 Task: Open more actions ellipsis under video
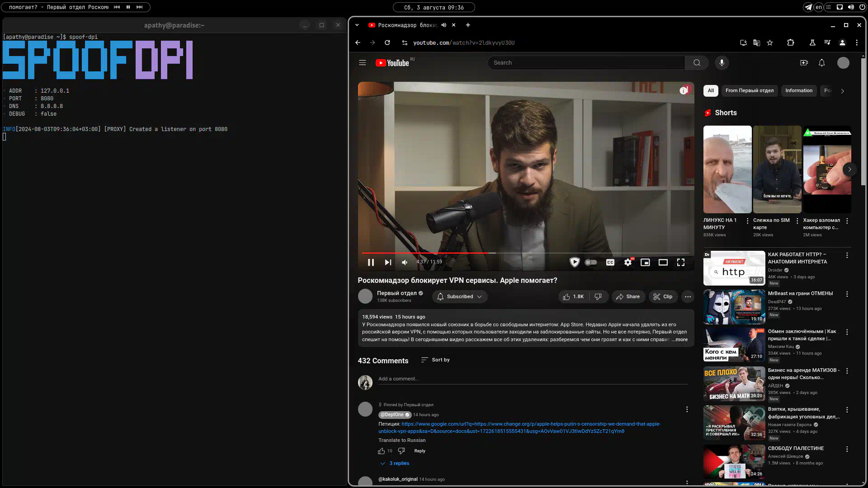pos(688,297)
